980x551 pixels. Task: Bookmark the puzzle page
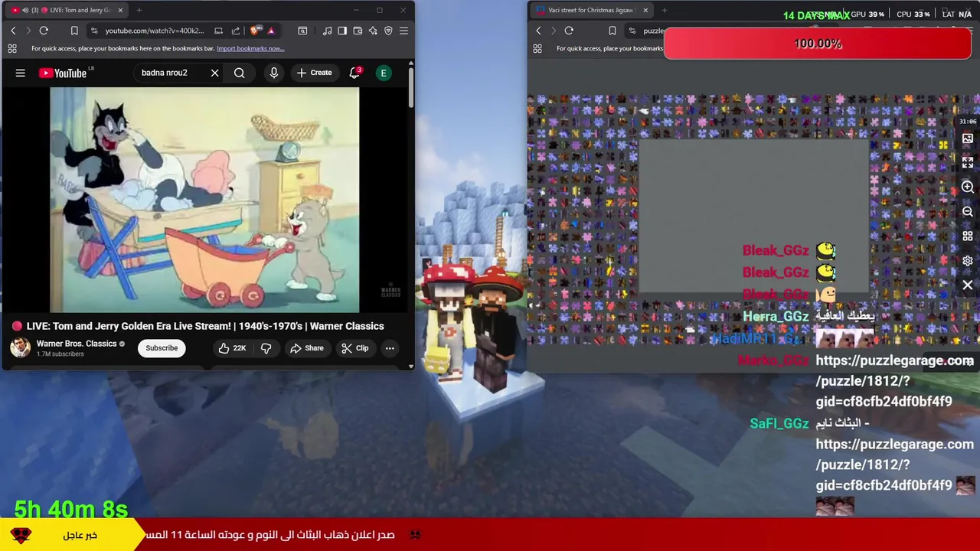[612, 31]
